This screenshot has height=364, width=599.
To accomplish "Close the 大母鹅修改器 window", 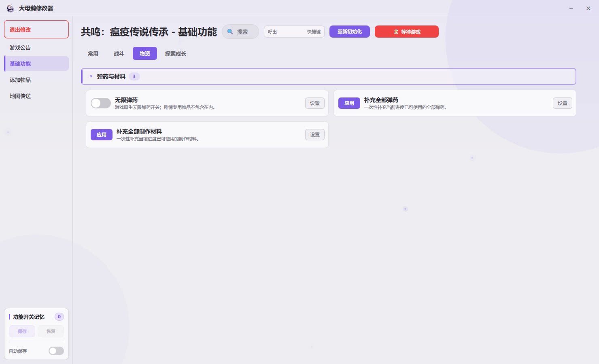I will point(588,8).
